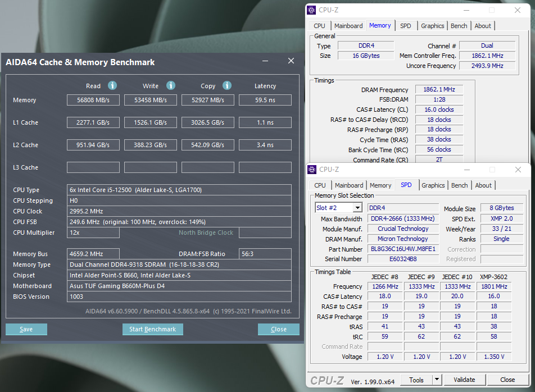Open Bench tab in lower CPU-Z window
Viewport: 535px width, 392px height.
[x=459, y=185]
